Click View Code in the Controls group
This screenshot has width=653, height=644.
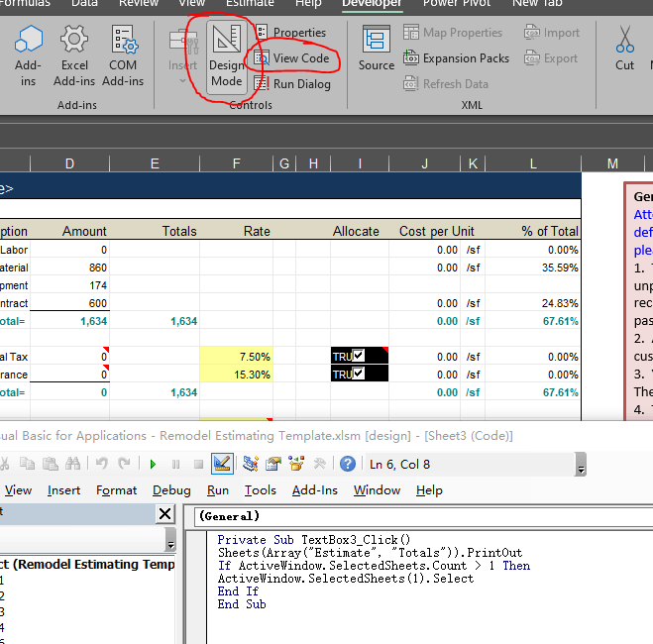click(x=292, y=58)
